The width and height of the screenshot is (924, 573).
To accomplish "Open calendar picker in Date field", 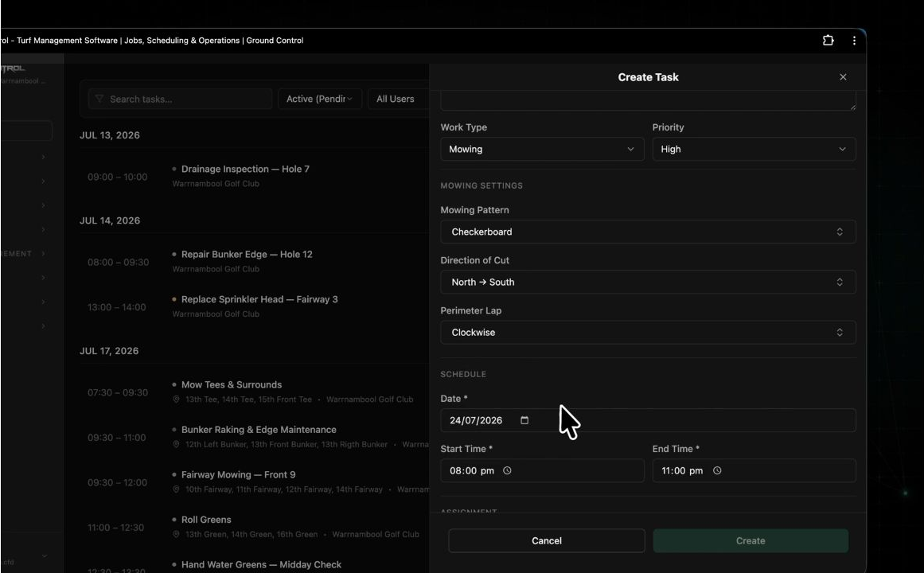I will [x=524, y=420].
